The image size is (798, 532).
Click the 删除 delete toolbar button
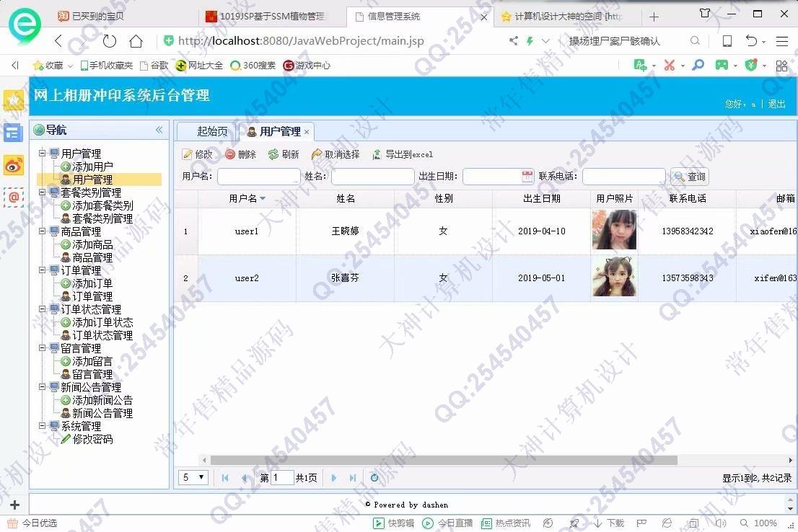pos(241,154)
